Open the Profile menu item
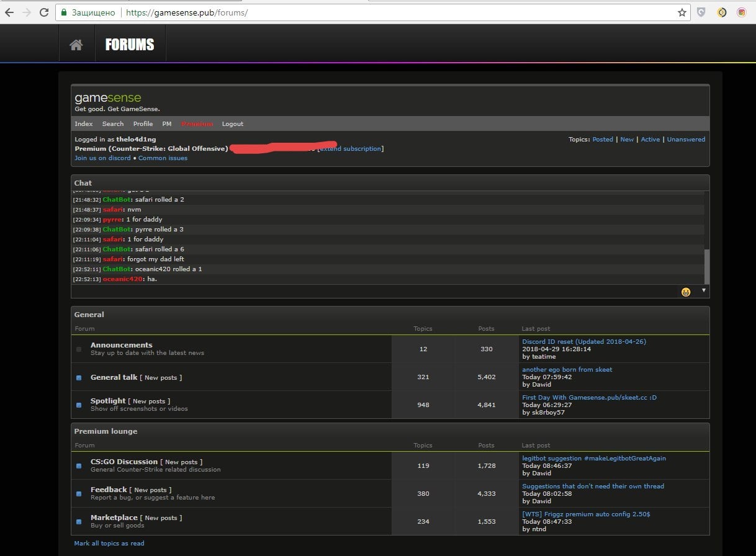 [143, 124]
